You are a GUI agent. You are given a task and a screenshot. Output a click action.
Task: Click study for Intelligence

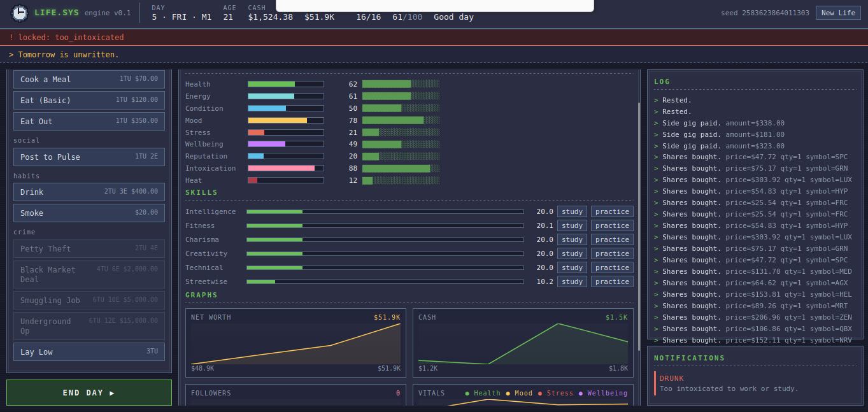pyautogui.click(x=572, y=211)
